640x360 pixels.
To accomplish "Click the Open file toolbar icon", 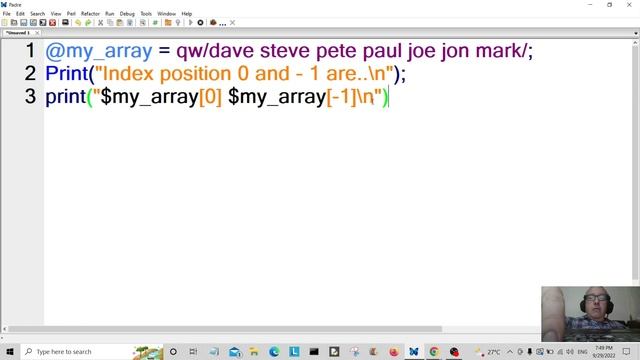I will click(x=14, y=23).
